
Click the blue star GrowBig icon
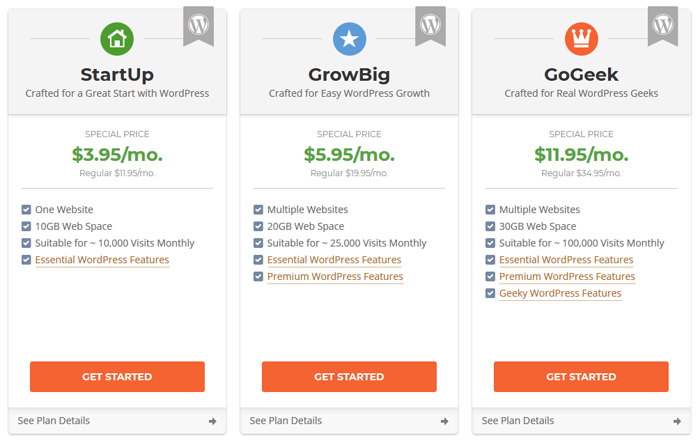349,39
